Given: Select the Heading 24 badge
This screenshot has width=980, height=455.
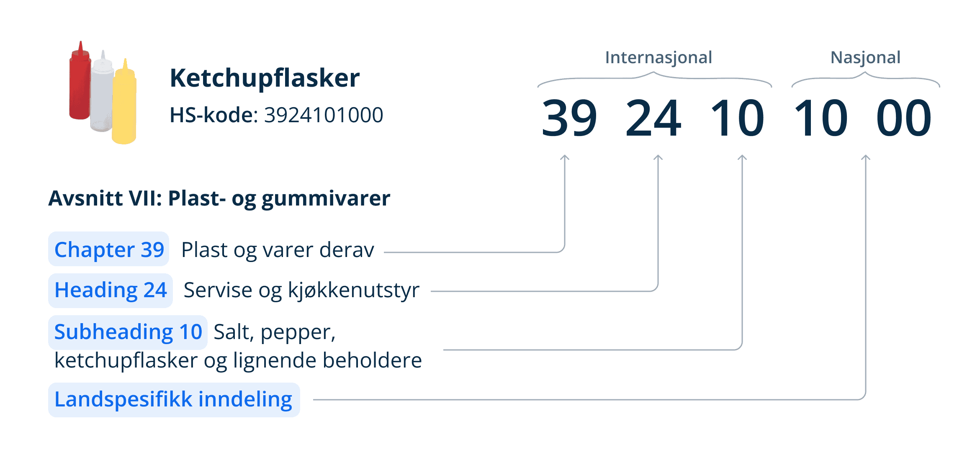Looking at the screenshot, I should 111,290.
